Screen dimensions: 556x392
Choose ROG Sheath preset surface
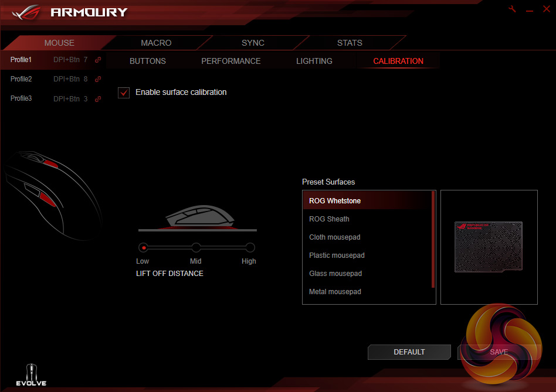[x=367, y=219]
